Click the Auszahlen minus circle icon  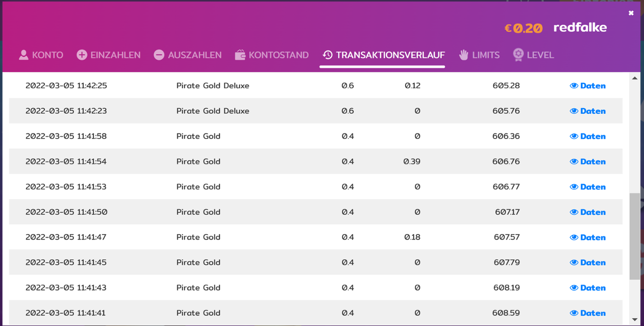[159, 55]
